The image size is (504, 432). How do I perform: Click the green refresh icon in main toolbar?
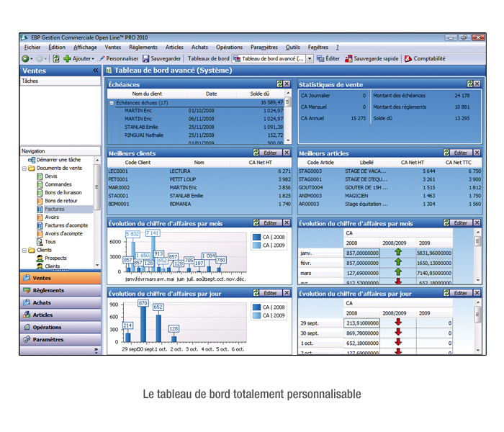(x=56, y=59)
